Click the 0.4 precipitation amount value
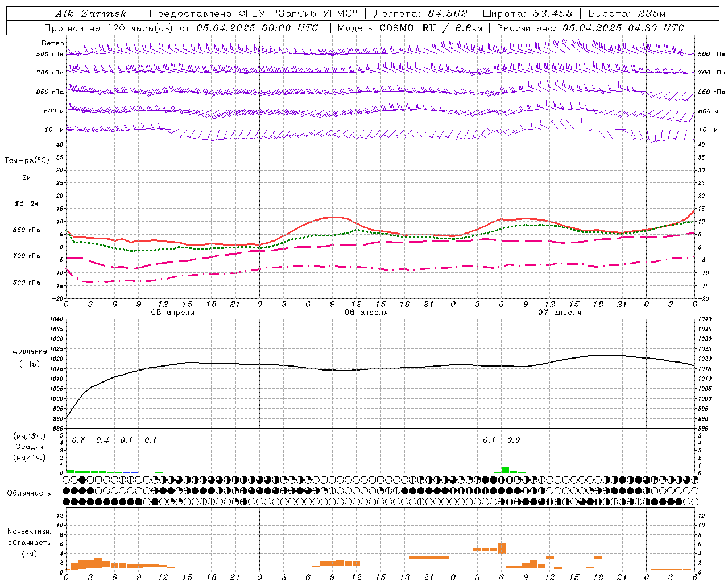This screenshot has height=582, width=728. point(102,440)
